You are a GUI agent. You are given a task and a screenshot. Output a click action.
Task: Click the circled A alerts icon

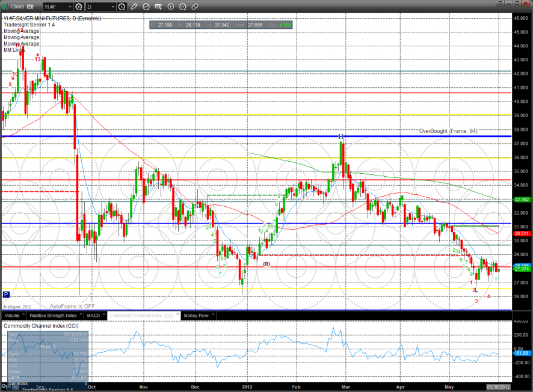tap(183, 7)
